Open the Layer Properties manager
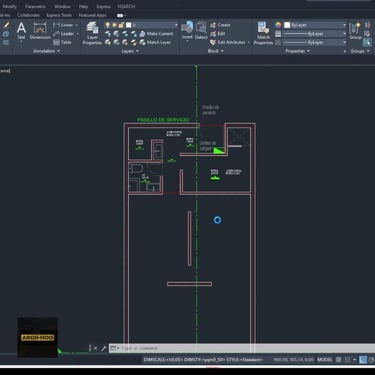Viewport: 375px width, 375px height. click(92, 33)
